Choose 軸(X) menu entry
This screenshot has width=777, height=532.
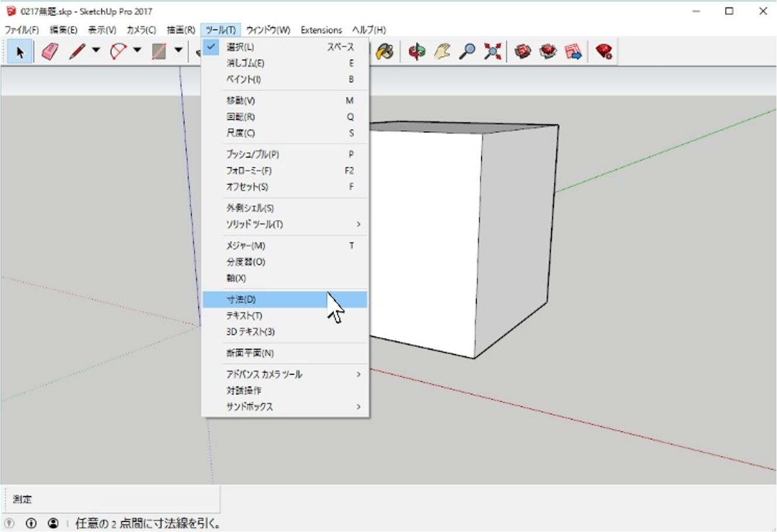tap(285, 278)
